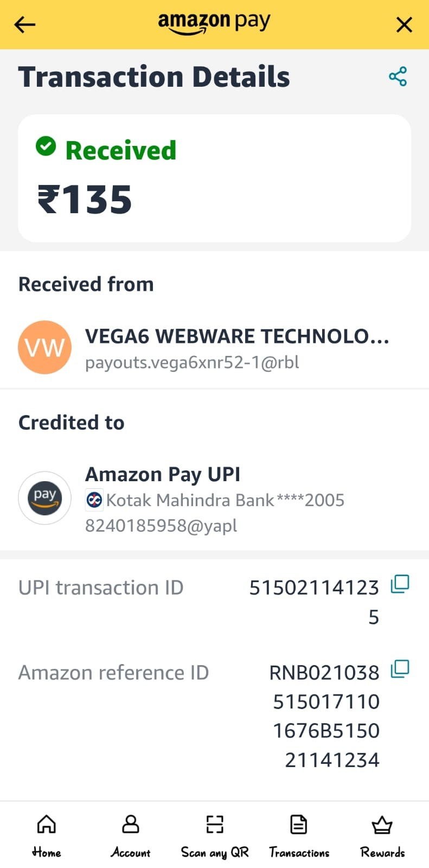Open the Transactions tab

point(299,837)
